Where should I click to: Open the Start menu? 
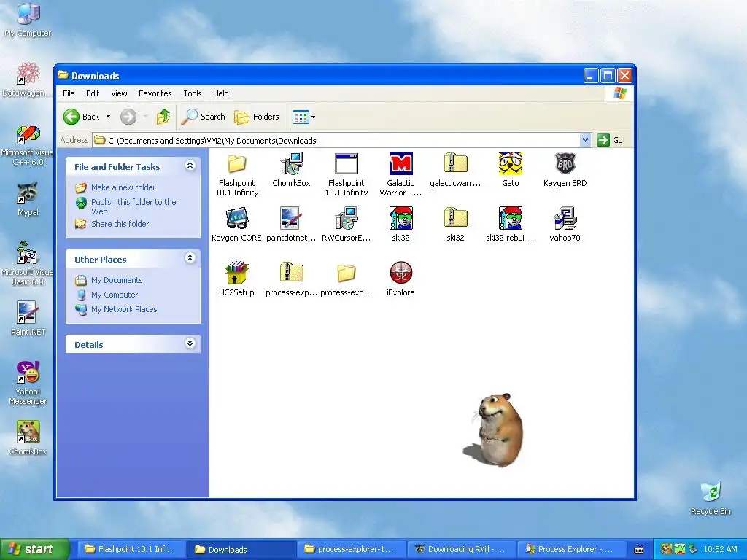34,549
